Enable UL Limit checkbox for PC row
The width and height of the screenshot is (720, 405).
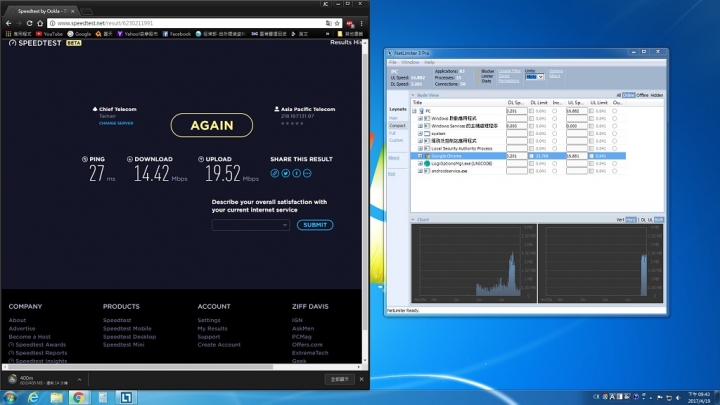coord(591,111)
